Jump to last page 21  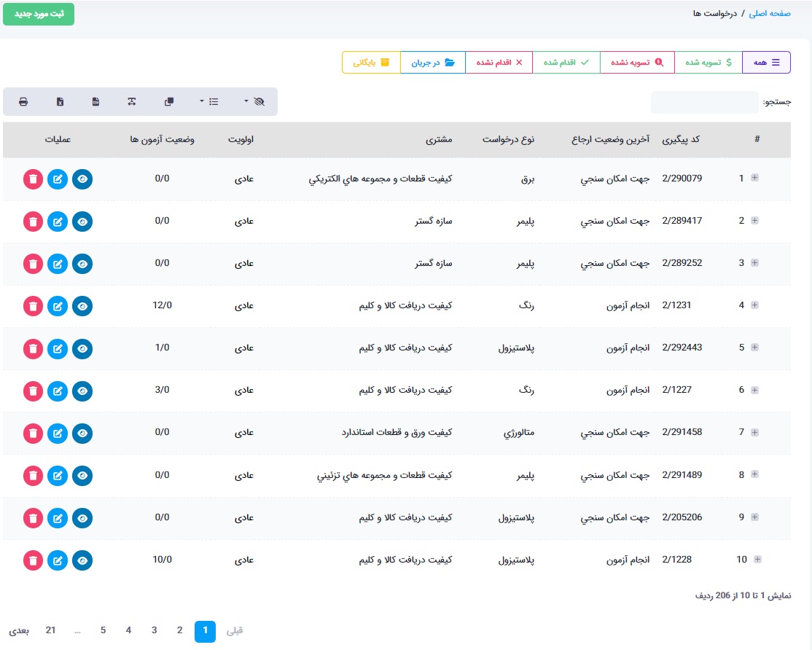tap(50, 630)
